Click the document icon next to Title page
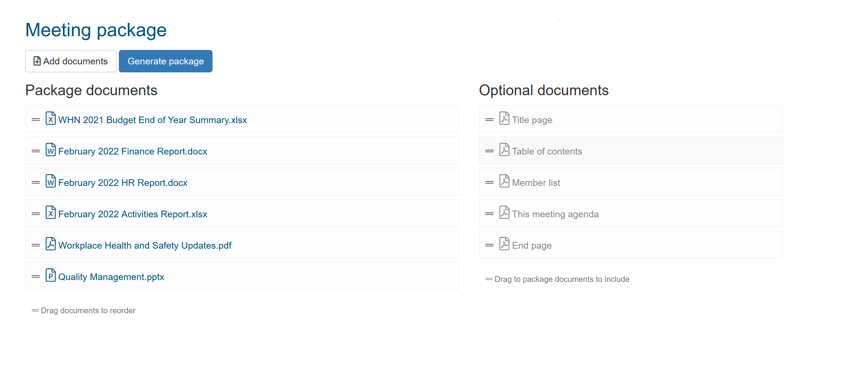This screenshot has width=868, height=384. pyautogui.click(x=504, y=119)
